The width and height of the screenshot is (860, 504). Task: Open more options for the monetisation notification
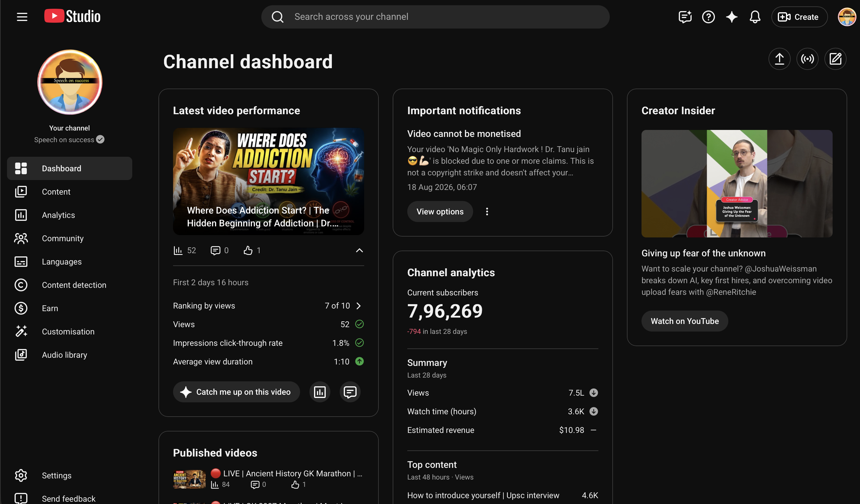pos(487,212)
